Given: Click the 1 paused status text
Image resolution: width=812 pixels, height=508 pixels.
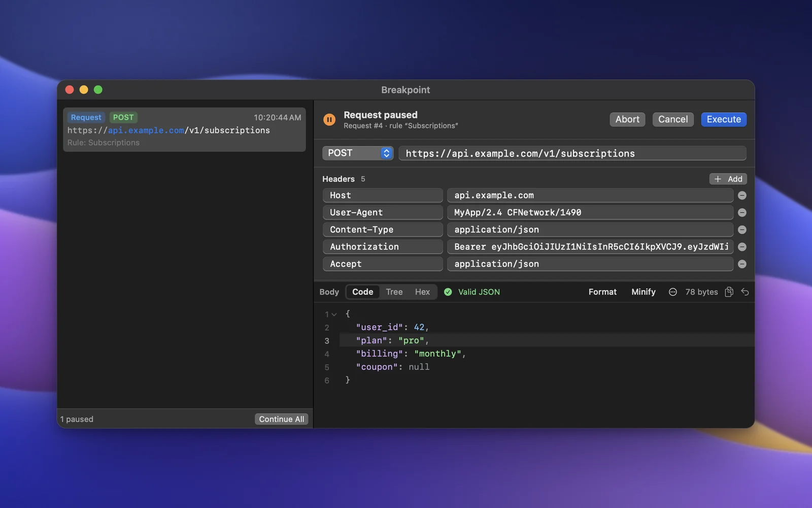Looking at the screenshot, I should (x=77, y=420).
